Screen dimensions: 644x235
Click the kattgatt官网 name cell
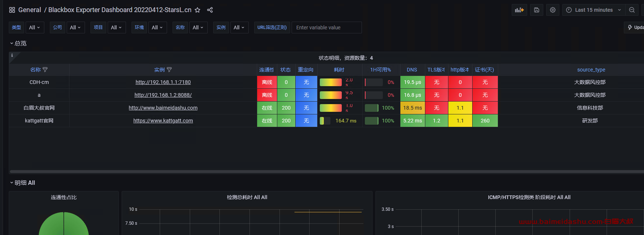[x=39, y=121]
